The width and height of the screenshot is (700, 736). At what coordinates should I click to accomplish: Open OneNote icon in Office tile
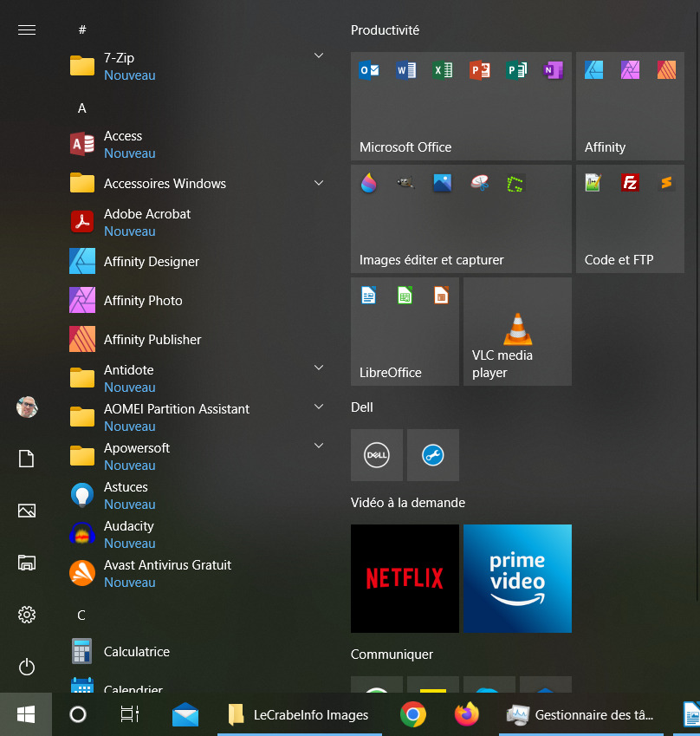point(553,70)
